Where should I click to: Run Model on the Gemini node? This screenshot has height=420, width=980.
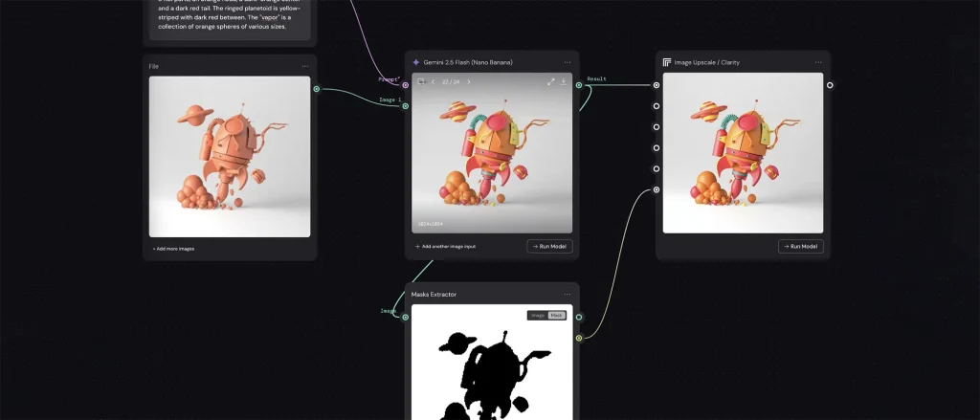549,246
